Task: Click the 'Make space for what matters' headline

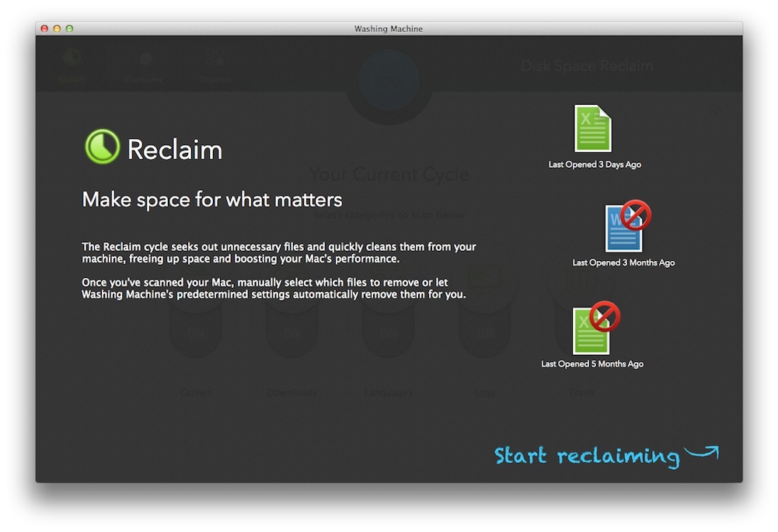Action: click(x=212, y=200)
